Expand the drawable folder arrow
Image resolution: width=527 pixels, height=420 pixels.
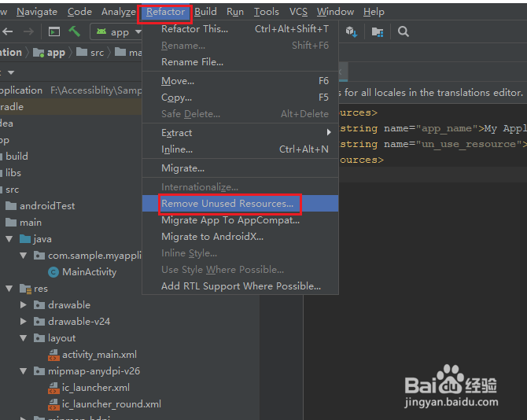click(23, 304)
